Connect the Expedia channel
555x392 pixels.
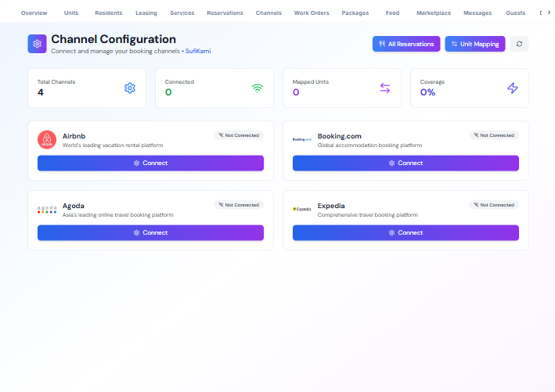point(405,232)
